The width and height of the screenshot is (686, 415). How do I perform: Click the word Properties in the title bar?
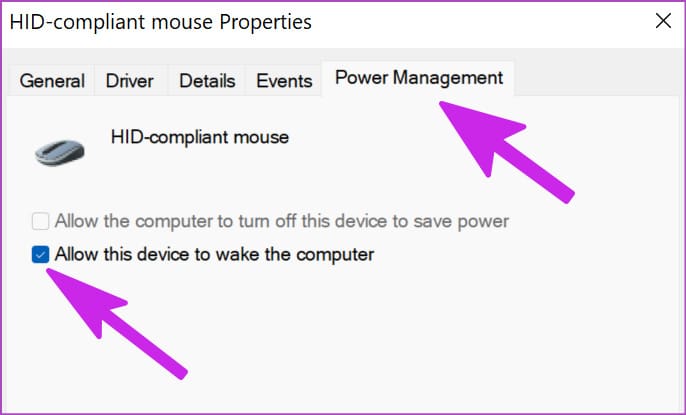266,22
